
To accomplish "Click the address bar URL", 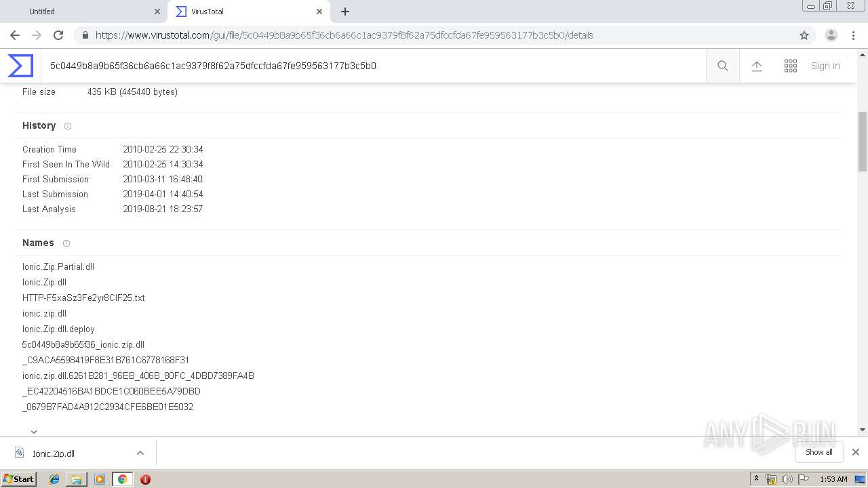I will (x=344, y=35).
